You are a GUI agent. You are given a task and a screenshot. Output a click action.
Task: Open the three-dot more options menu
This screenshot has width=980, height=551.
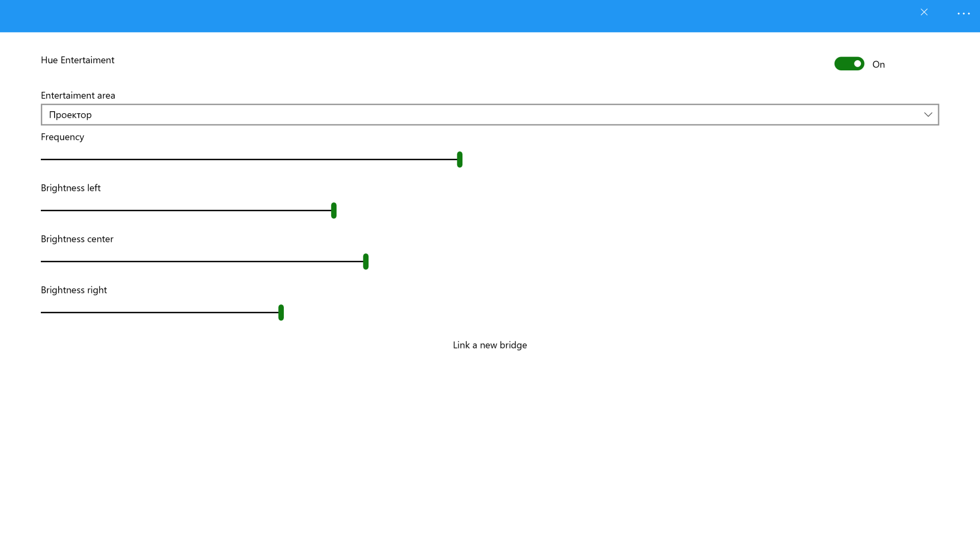click(x=963, y=14)
